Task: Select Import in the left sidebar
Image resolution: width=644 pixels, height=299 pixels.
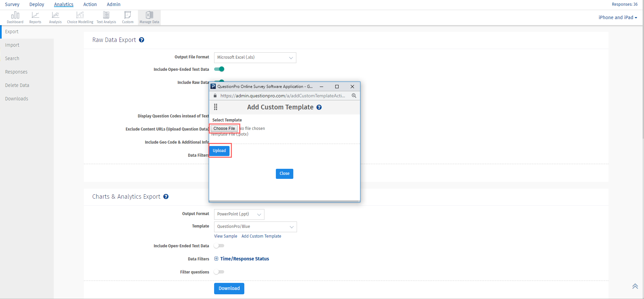Action: coord(12,45)
